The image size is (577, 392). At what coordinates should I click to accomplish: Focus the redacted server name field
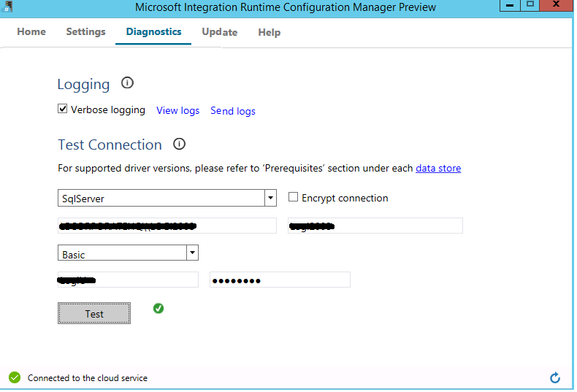pos(167,226)
